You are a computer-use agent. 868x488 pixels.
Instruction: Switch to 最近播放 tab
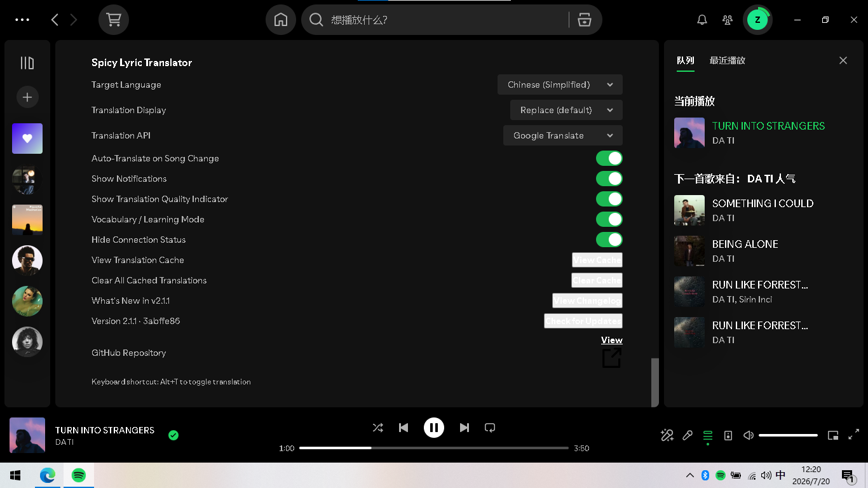[728, 60]
